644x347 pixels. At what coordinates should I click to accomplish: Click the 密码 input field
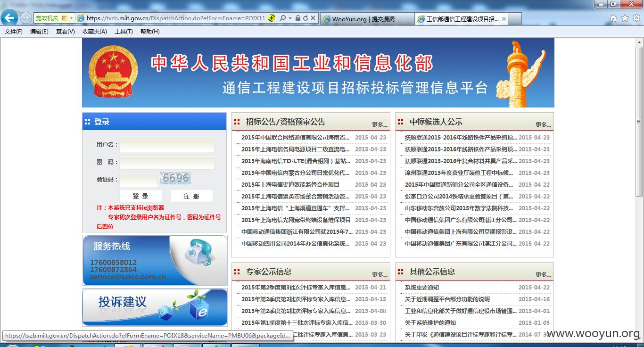pyautogui.click(x=167, y=163)
